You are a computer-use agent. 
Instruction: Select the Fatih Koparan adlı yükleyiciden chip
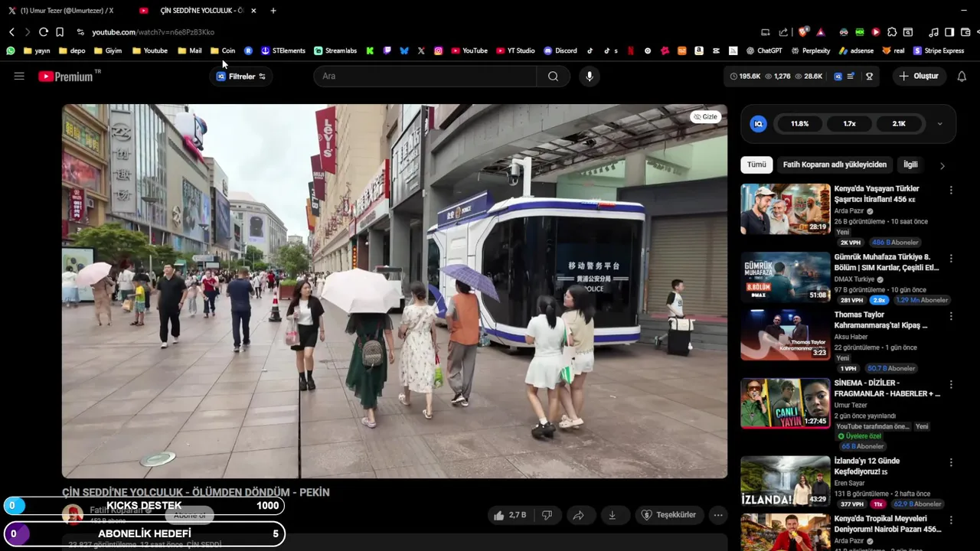coord(835,165)
